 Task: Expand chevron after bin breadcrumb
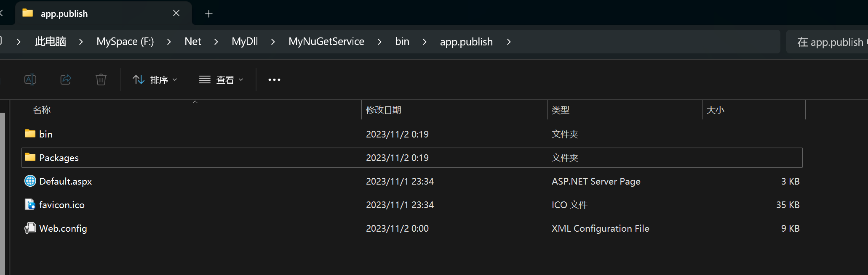[x=425, y=42]
